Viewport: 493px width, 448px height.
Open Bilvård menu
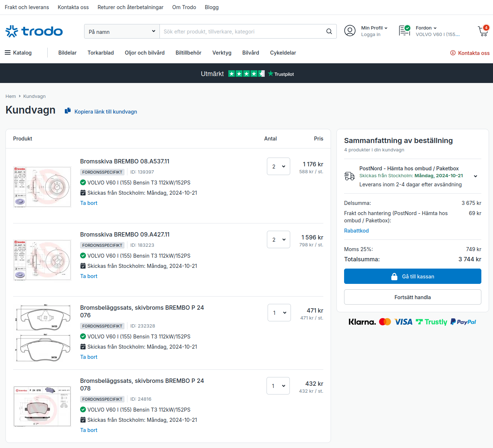[x=251, y=53]
